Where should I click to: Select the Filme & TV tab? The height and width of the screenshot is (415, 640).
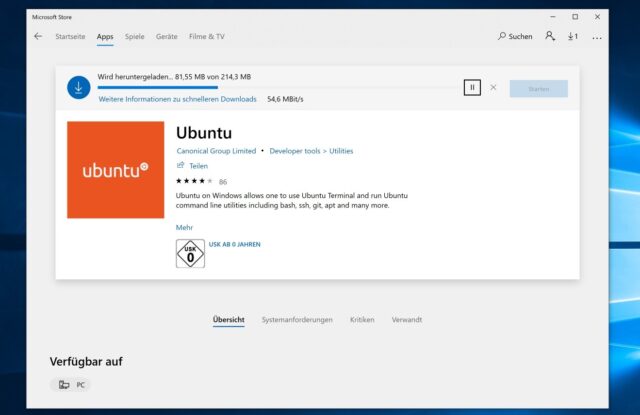point(206,37)
